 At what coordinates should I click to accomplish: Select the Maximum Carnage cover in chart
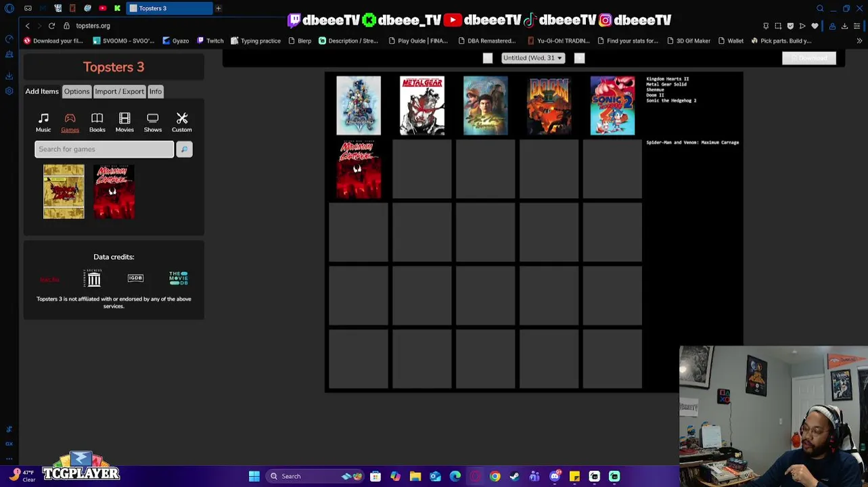coord(359,169)
